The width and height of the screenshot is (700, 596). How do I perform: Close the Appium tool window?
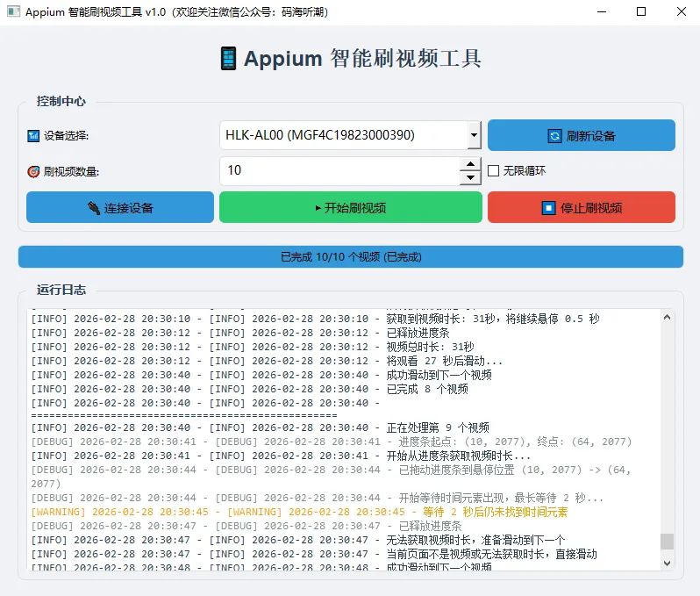(682, 11)
